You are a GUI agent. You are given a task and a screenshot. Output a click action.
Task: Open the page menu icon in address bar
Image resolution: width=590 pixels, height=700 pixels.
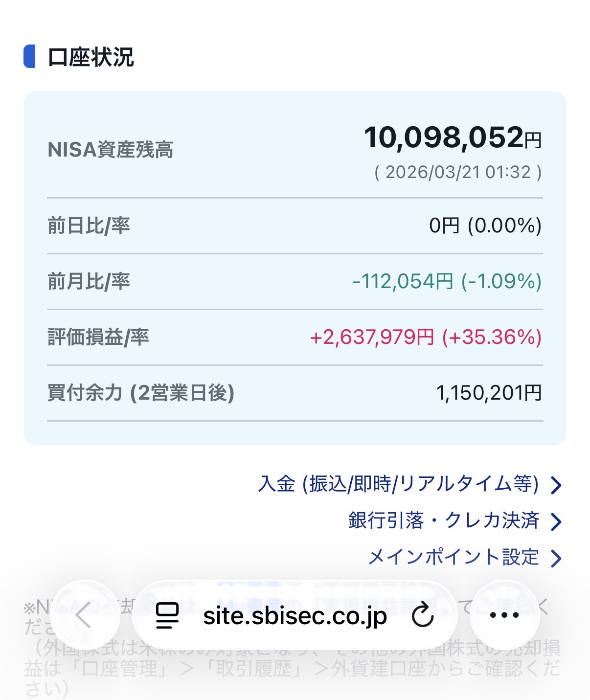(x=167, y=615)
